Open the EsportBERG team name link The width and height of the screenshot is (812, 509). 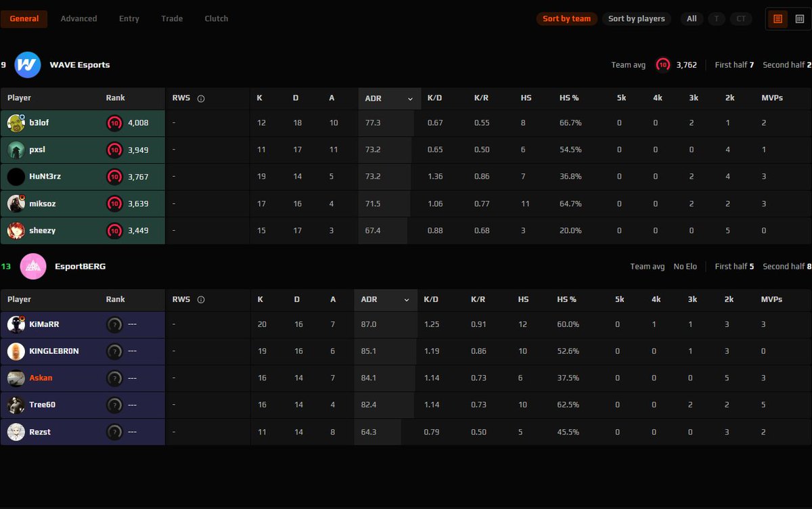[80, 267]
